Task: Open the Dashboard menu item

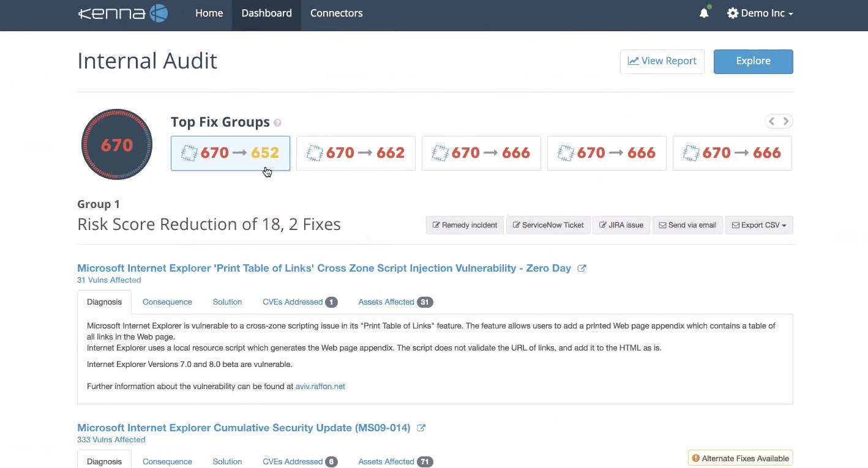Action: [266, 13]
